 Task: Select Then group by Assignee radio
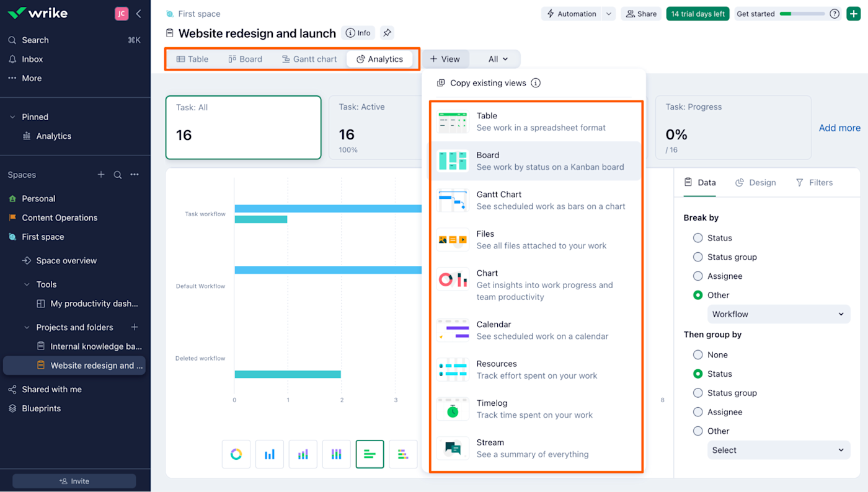(698, 412)
